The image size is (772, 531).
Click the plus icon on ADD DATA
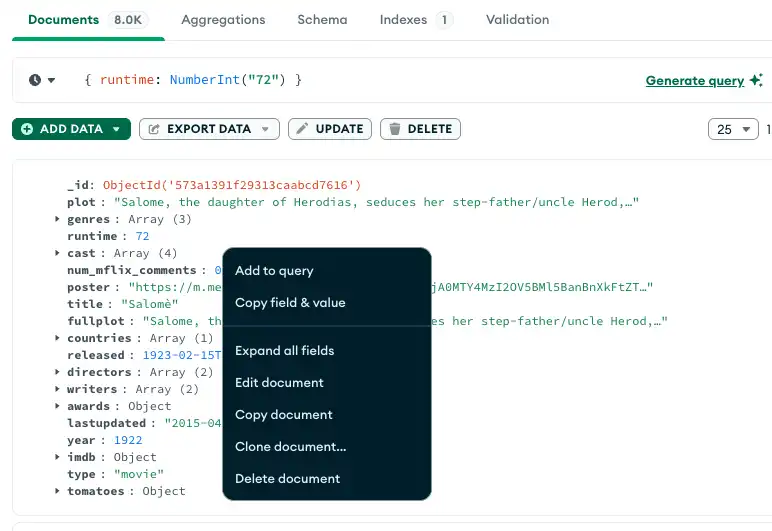point(27,129)
